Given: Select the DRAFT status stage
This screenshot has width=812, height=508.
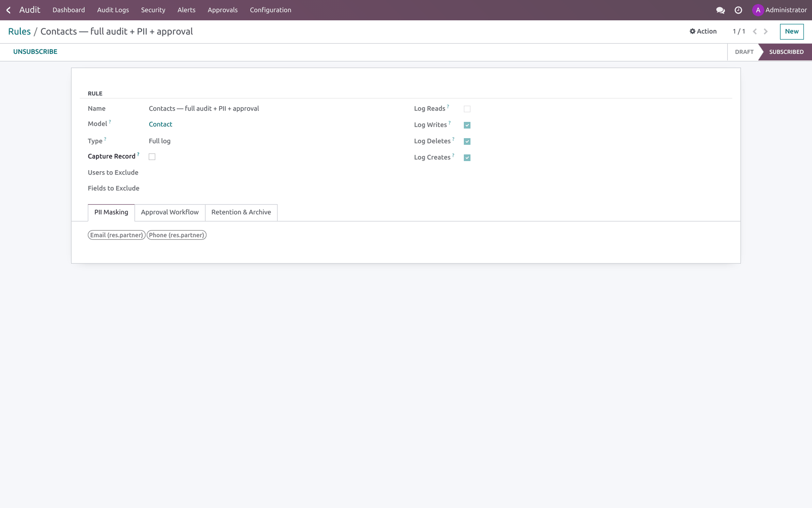Looking at the screenshot, I should pyautogui.click(x=744, y=52).
